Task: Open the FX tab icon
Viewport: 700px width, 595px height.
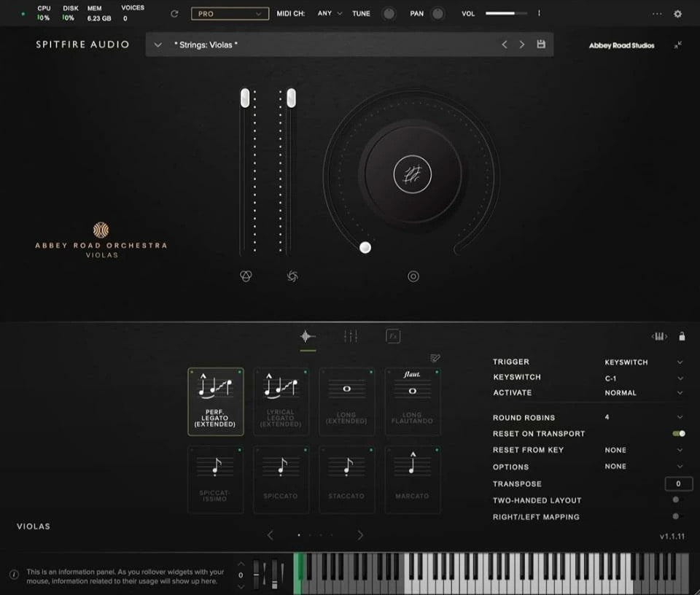Action: 393,336
